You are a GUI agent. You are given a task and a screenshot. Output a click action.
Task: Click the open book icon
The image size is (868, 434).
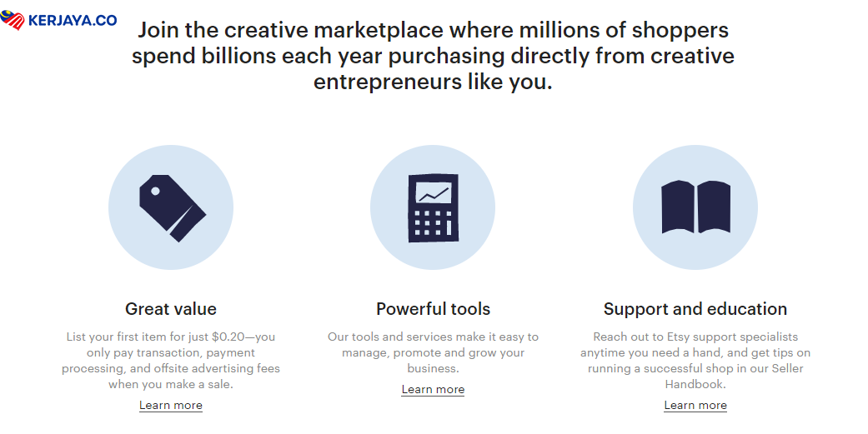(x=695, y=207)
